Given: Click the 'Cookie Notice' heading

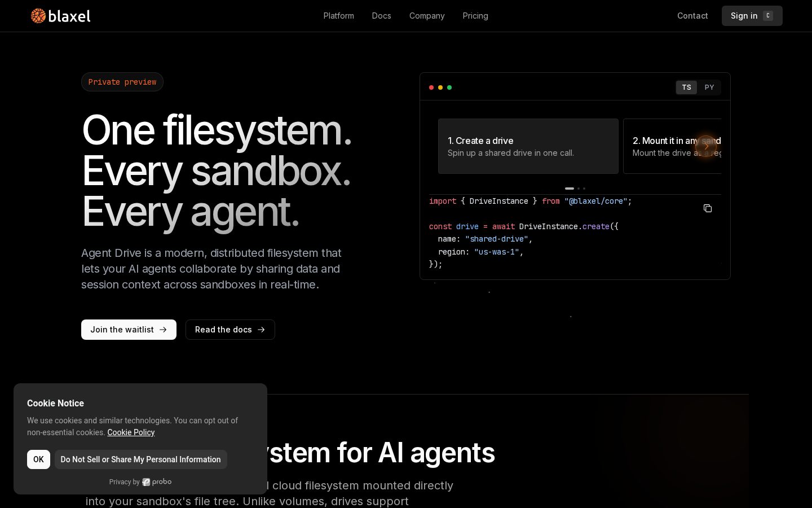Looking at the screenshot, I should (x=55, y=403).
